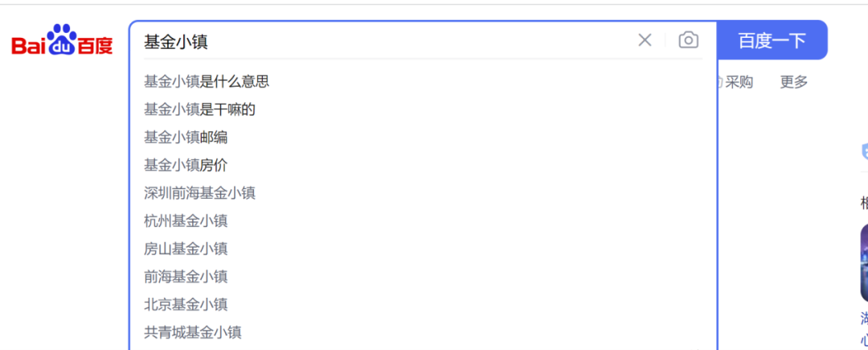
Task: Choose 共青城基金小镇 in the dropdown
Action: coord(193,332)
